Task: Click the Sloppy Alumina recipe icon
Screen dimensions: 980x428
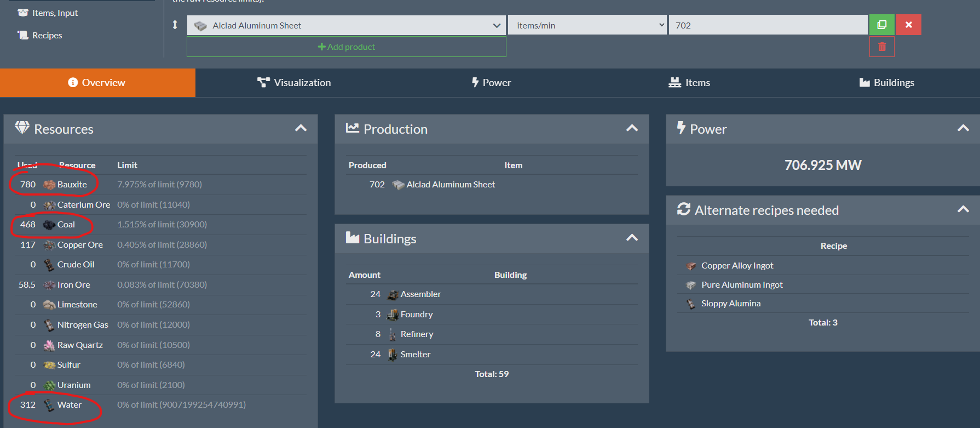Action: click(x=691, y=304)
